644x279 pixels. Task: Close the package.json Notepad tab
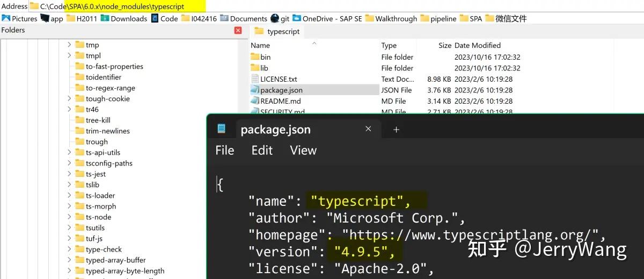[x=368, y=129]
